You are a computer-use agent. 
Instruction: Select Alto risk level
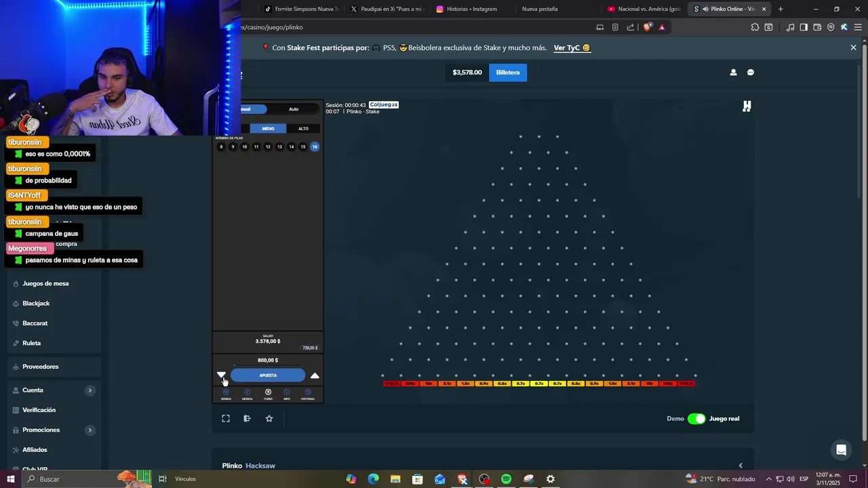pyautogui.click(x=303, y=129)
